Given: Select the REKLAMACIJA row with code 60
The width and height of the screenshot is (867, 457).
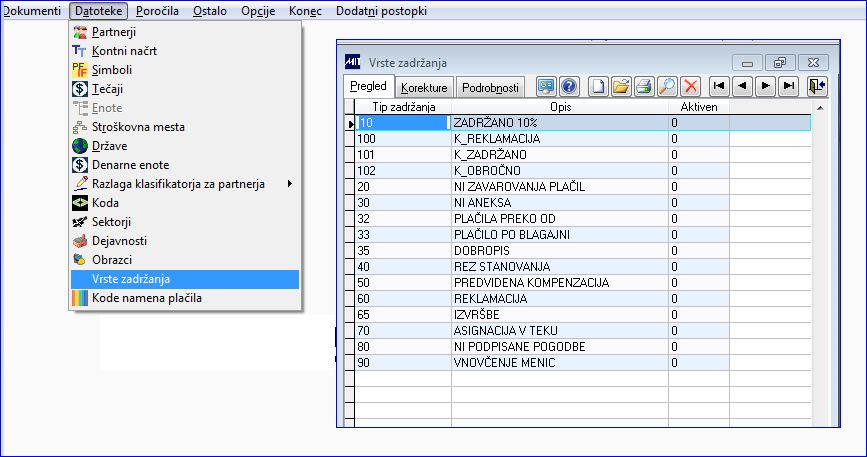Looking at the screenshot, I should [583, 299].
